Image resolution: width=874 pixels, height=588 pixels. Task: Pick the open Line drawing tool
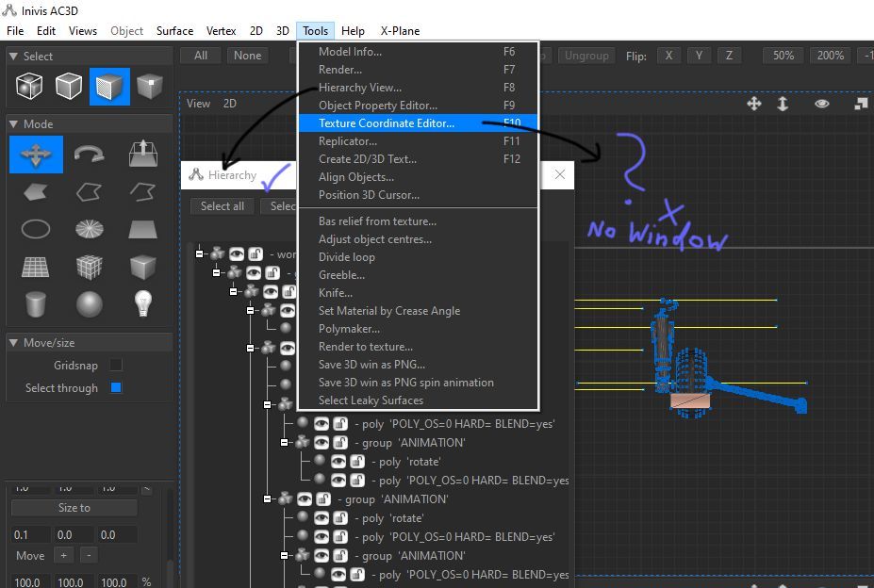(142, 192)
